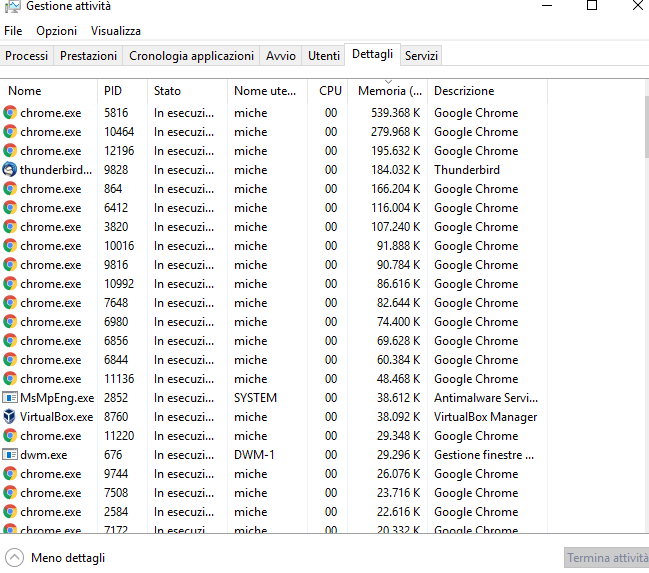Click the Chrome icon of PID 12196 row
Image resolution: width=649 pixels, height=573 pixels.
[x=10, y=151]
